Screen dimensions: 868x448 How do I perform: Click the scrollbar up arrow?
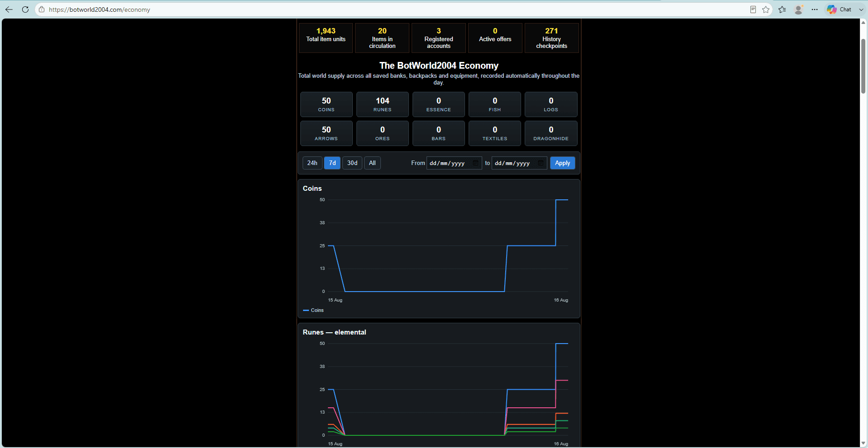863,22
